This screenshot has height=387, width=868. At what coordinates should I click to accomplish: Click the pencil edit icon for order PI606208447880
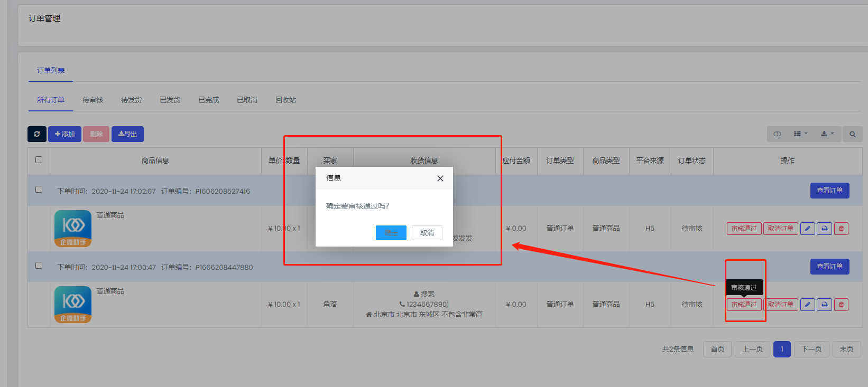point(807,305)
